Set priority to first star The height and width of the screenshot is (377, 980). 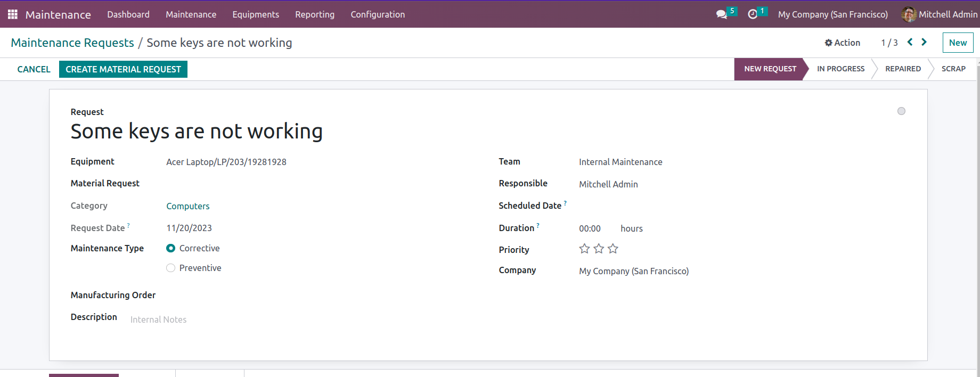[584, 249]
